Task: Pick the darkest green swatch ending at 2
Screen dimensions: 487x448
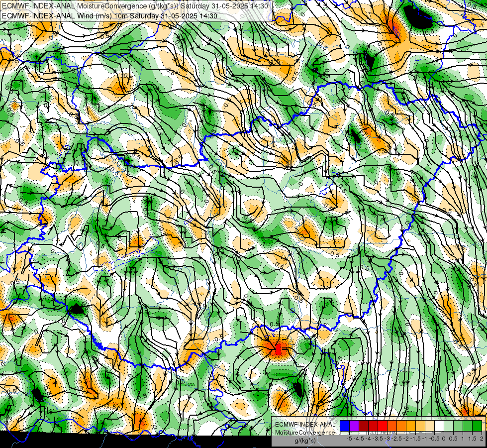Action: 478,426
